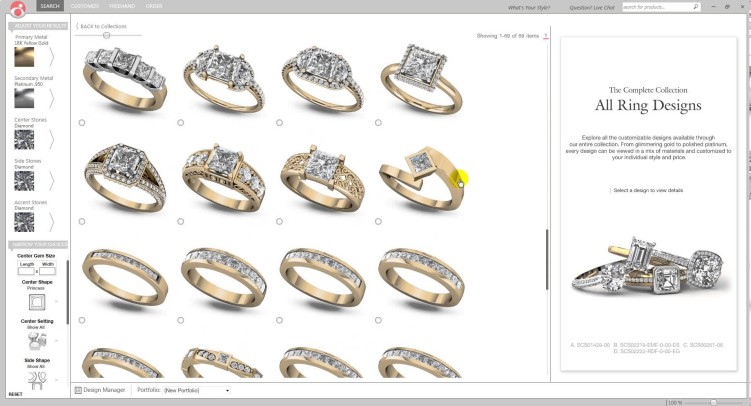751x406 pixels.
Task: Expand Center Stones options arrow
Action: (x=52, y=140)
